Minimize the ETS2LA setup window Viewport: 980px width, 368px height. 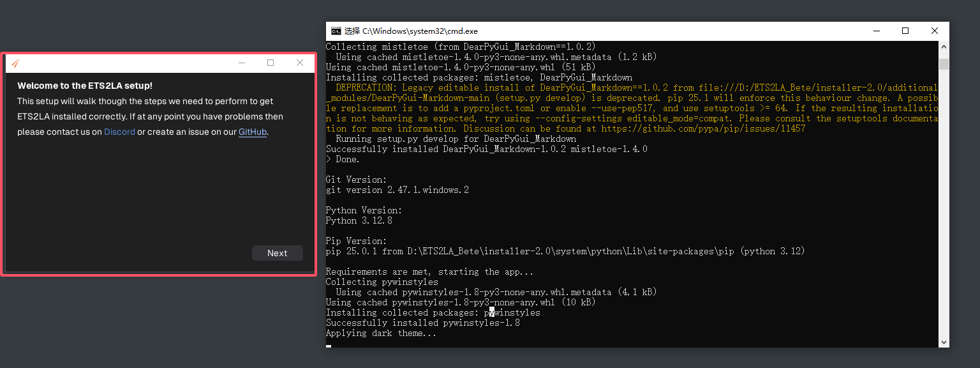click(x=242, y=63)
